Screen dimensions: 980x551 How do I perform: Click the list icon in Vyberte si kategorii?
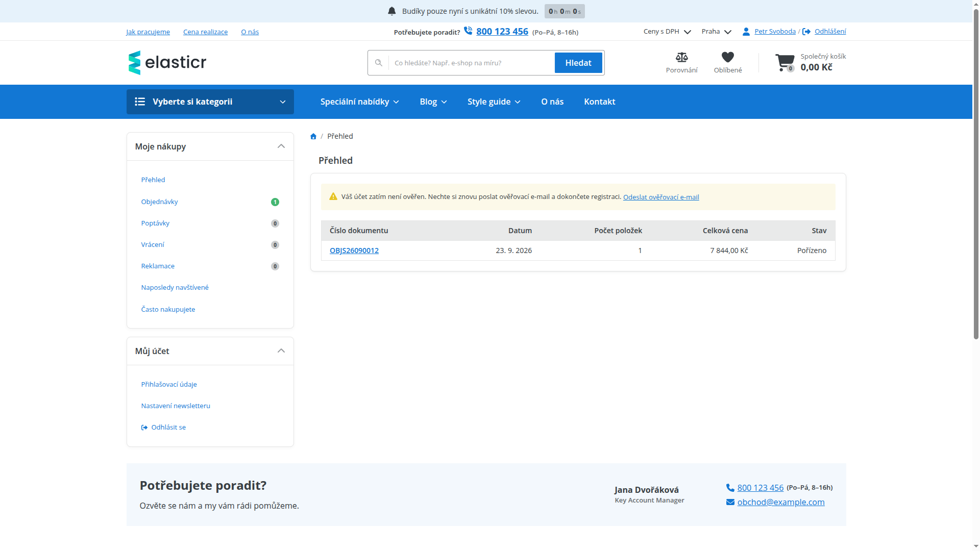140,102
